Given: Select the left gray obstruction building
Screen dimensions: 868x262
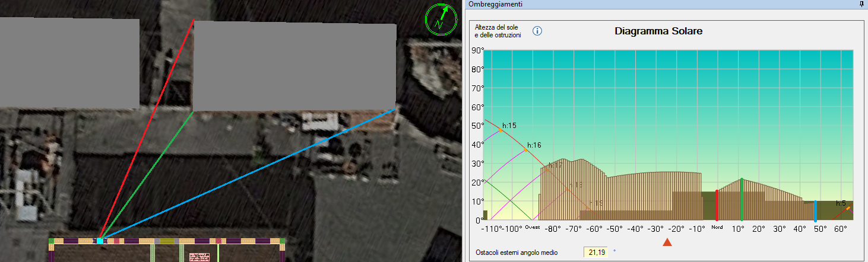Looking at the screenshot, I should pyautogui.click(x=69, y=63).
